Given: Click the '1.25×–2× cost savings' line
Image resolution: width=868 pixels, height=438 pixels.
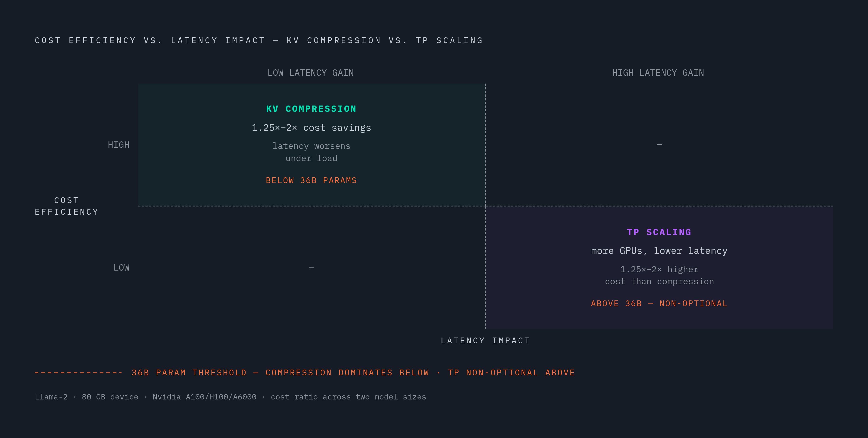Looking at the screenshot, I should pos(311,128).
